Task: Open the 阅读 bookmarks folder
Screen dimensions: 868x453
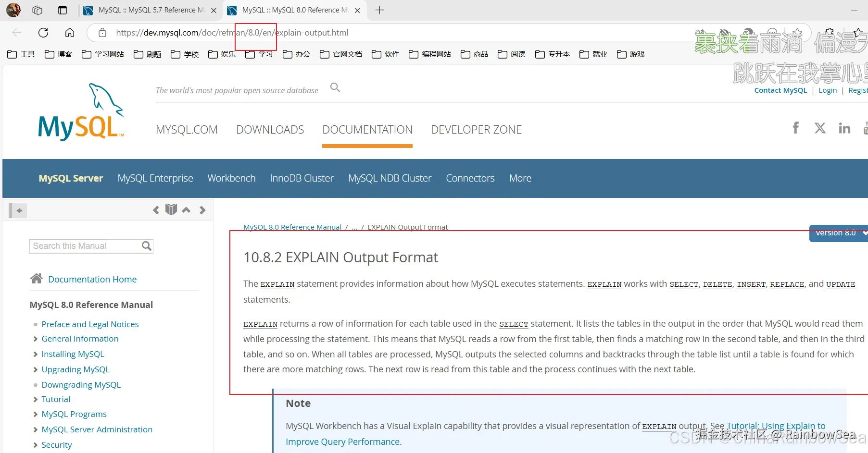Action: [x=511, y=54]
